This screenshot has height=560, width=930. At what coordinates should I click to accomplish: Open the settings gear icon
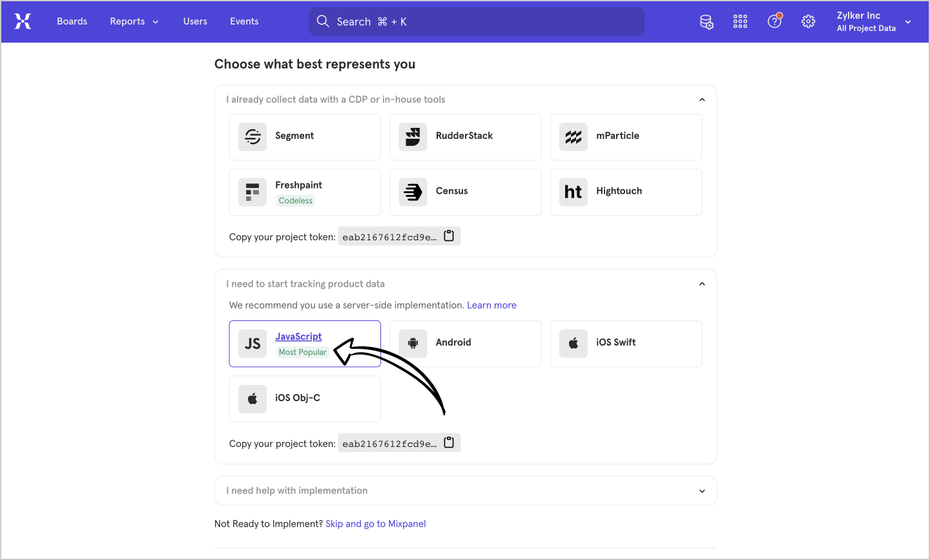pos(808,22)
